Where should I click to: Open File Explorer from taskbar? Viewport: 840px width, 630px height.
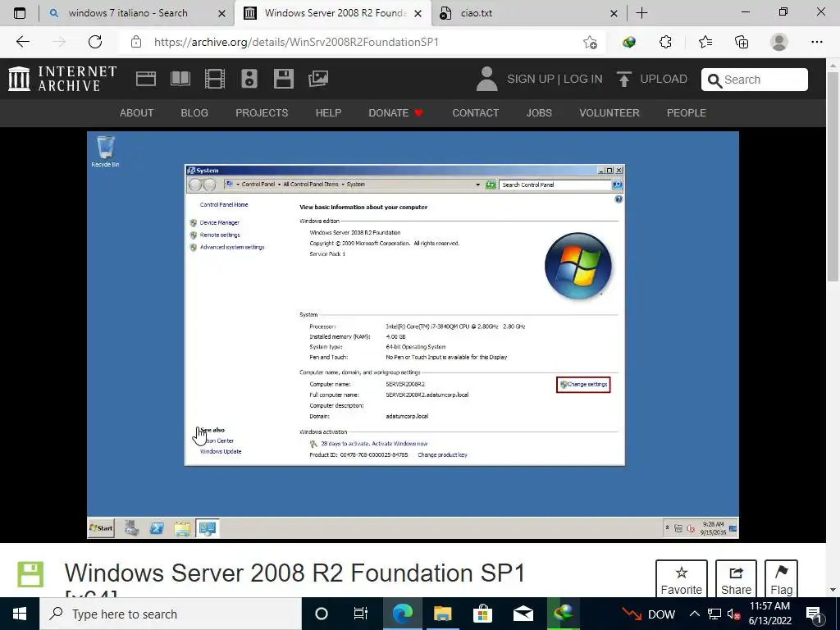point(442,614)
